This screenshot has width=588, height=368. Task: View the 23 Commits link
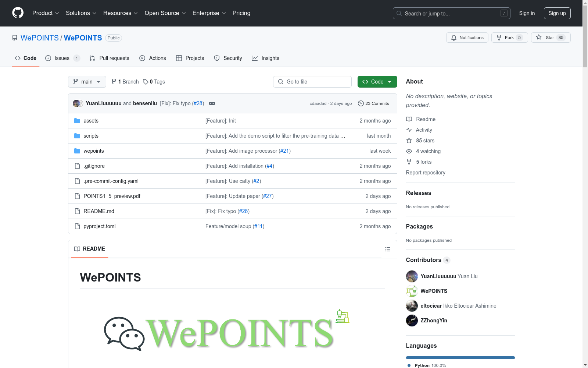373,103
